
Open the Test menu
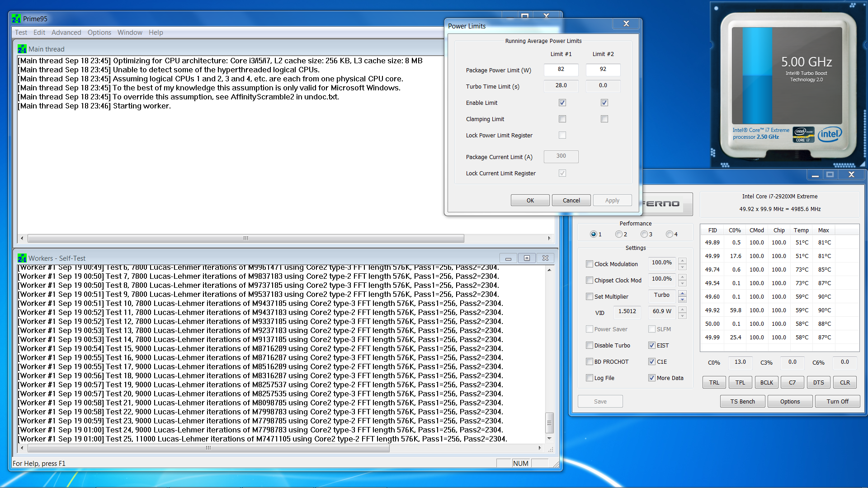coord(21,33)
